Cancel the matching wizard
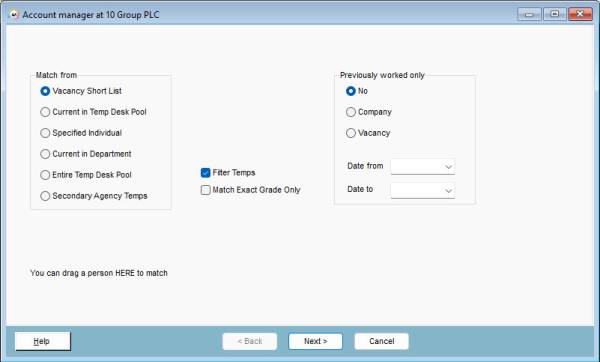This screenshot has width=600, height=362. coord(382,341)
